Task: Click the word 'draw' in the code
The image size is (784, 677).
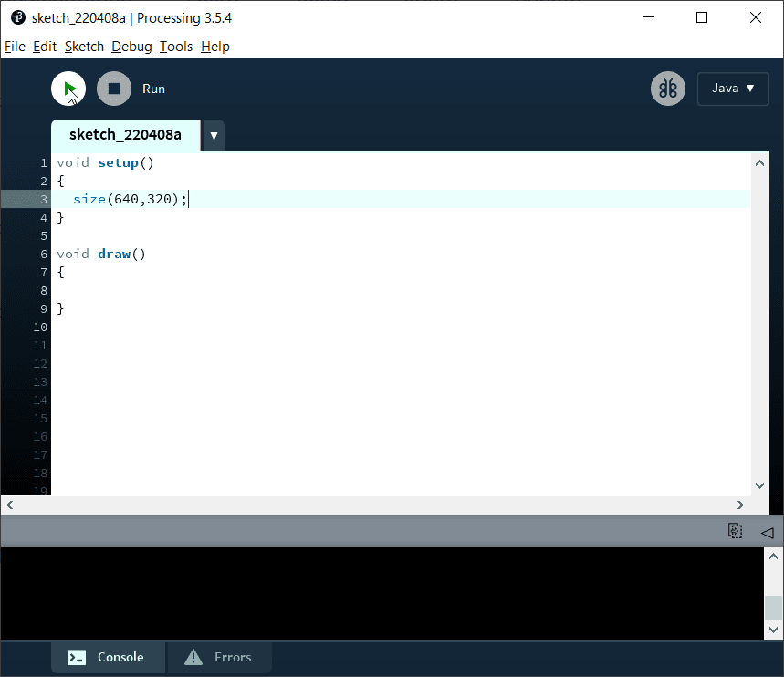Action: 114,254
